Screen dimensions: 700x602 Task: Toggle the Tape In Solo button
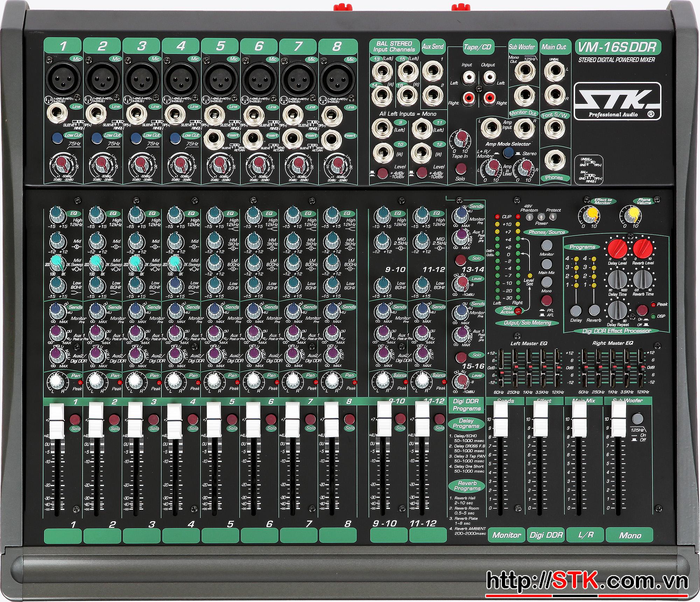coord(461,169)
